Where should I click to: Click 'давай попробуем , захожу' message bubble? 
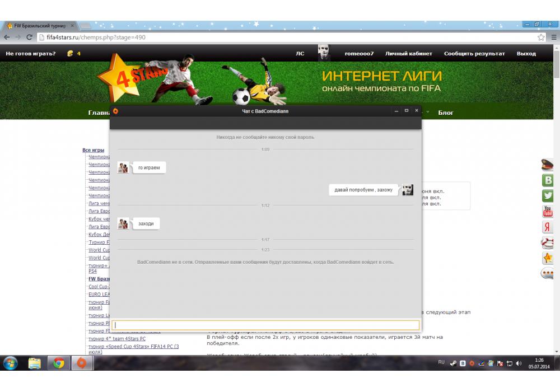pyautogui.click(x=363, y=190)
